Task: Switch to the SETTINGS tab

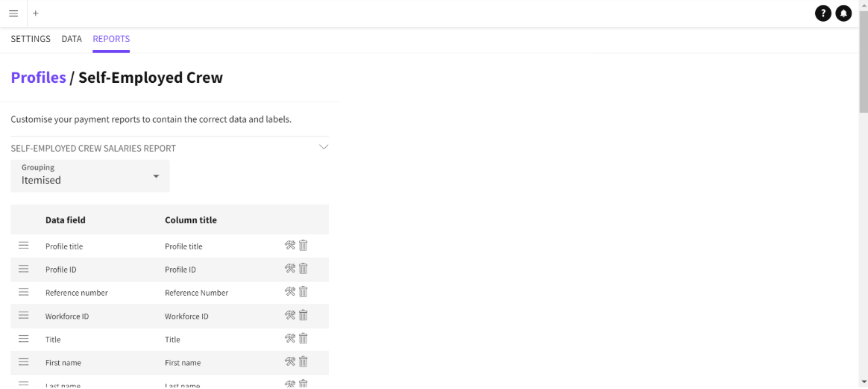Action: pos(31,39)
